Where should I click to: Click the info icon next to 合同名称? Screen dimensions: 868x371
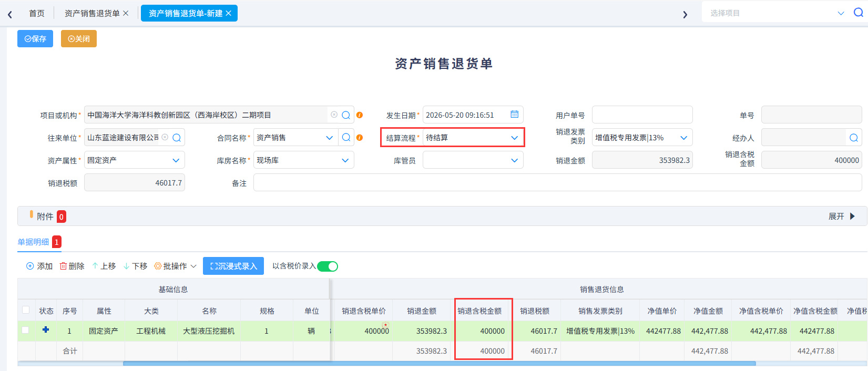pos(360,138)
